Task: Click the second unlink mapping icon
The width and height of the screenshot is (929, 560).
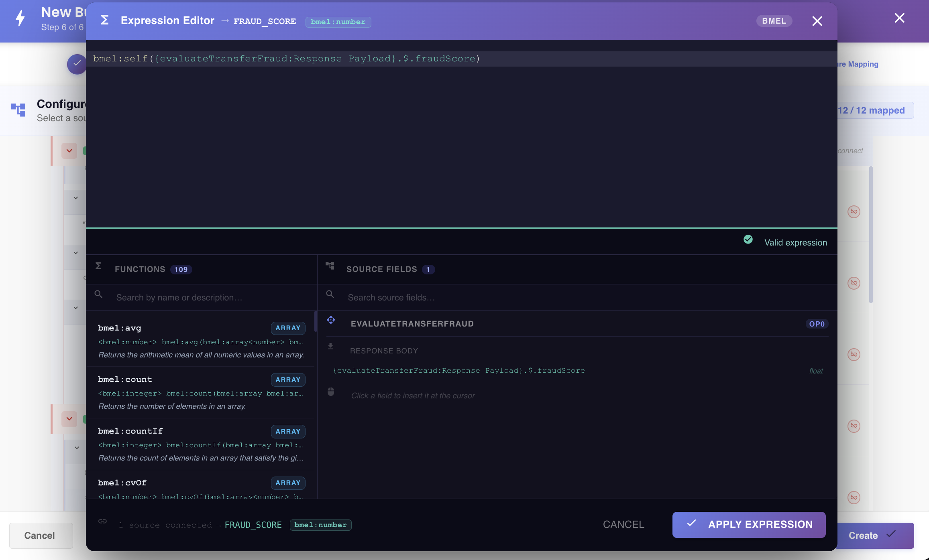Action: click(854, 283)
